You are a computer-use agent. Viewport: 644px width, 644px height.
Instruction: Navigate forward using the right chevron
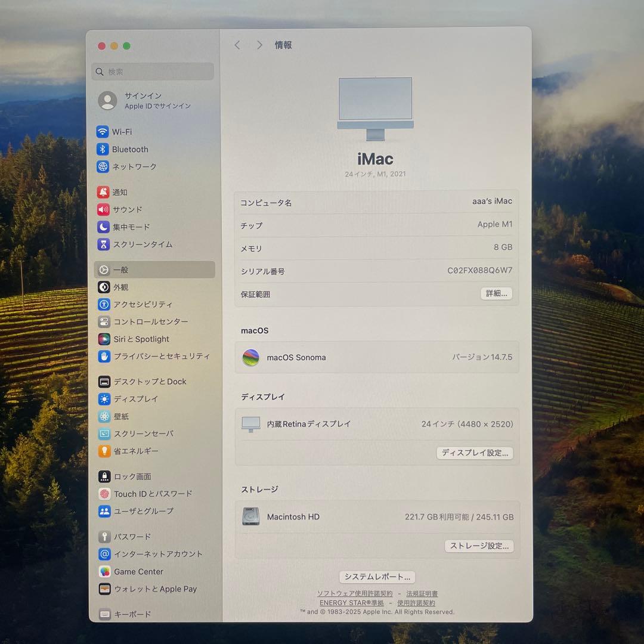259,45
